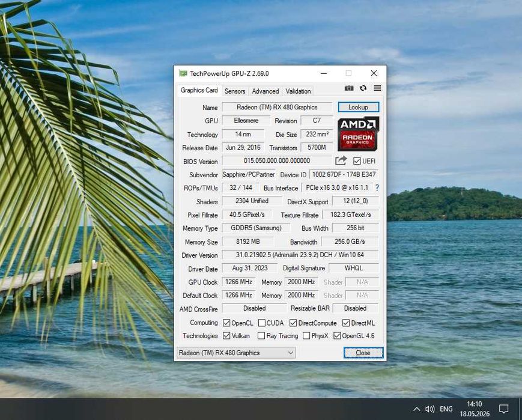Open the GPU-Z hamburger menu
This screenshot has height=420, width=522.
click(377, 88)
